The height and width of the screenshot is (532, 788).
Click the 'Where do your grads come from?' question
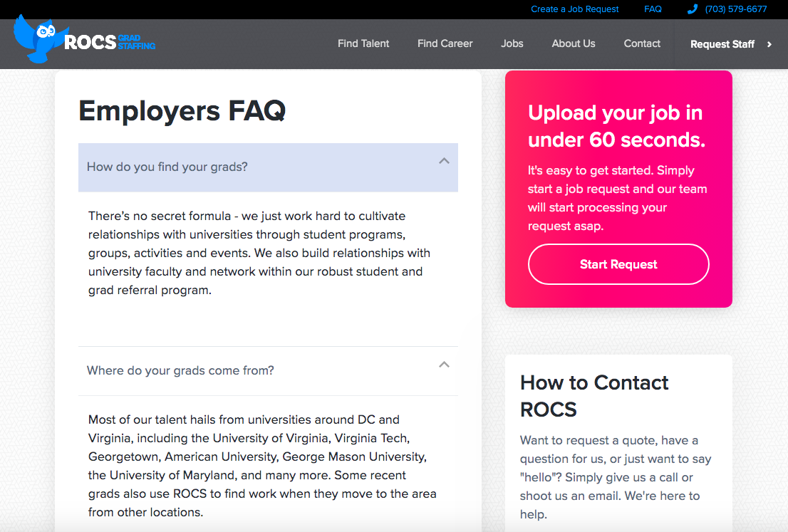268,371
